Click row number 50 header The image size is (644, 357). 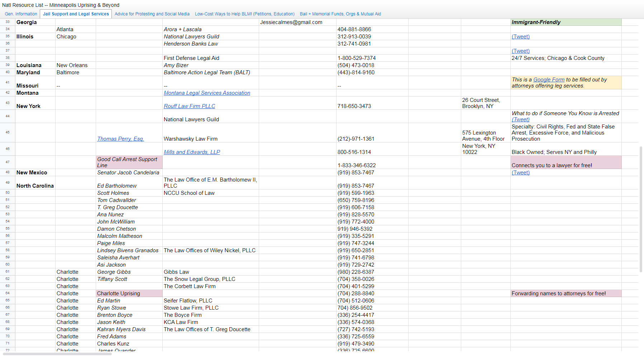pos(8,193)
